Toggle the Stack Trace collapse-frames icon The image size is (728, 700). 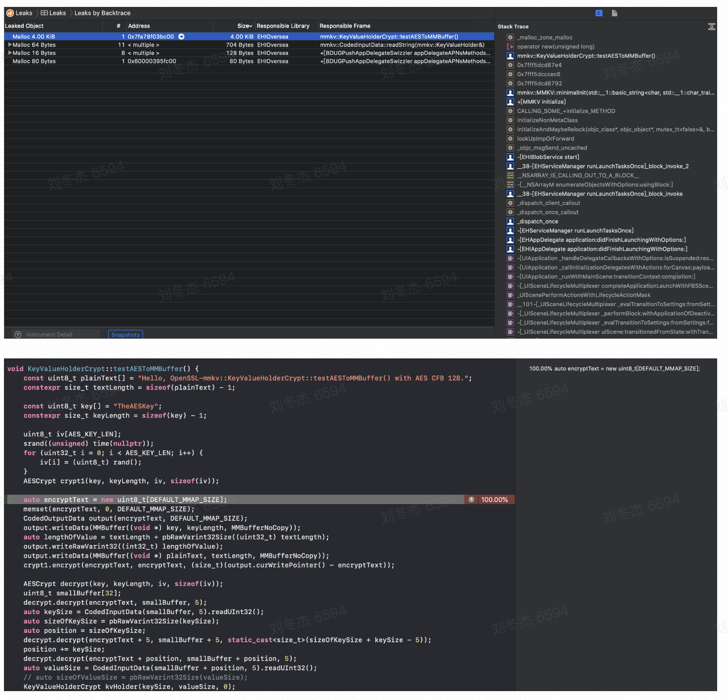pyautogui.click(x=711, y=27)
